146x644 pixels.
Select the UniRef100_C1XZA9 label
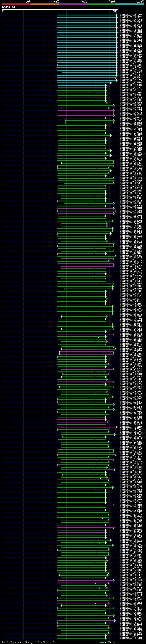(x=131, y=93)
